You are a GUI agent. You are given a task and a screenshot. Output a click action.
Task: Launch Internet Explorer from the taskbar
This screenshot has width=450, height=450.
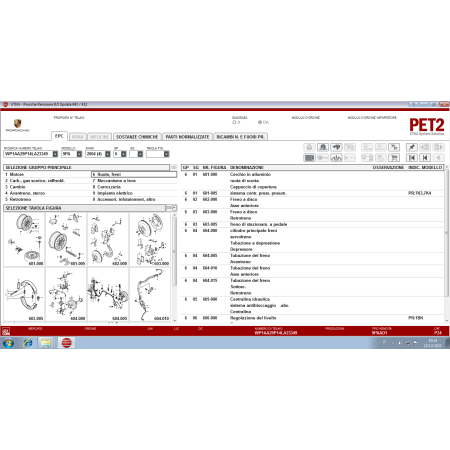tap(28, 343)
